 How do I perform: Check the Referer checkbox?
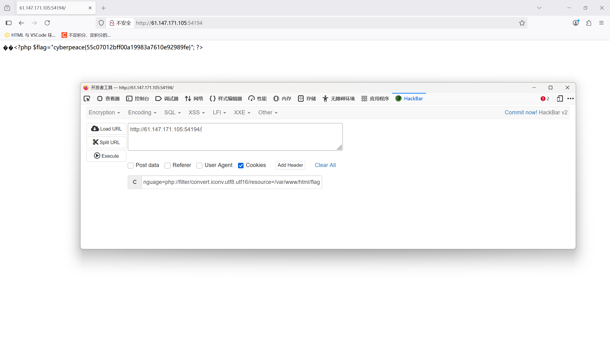point(168,166)
